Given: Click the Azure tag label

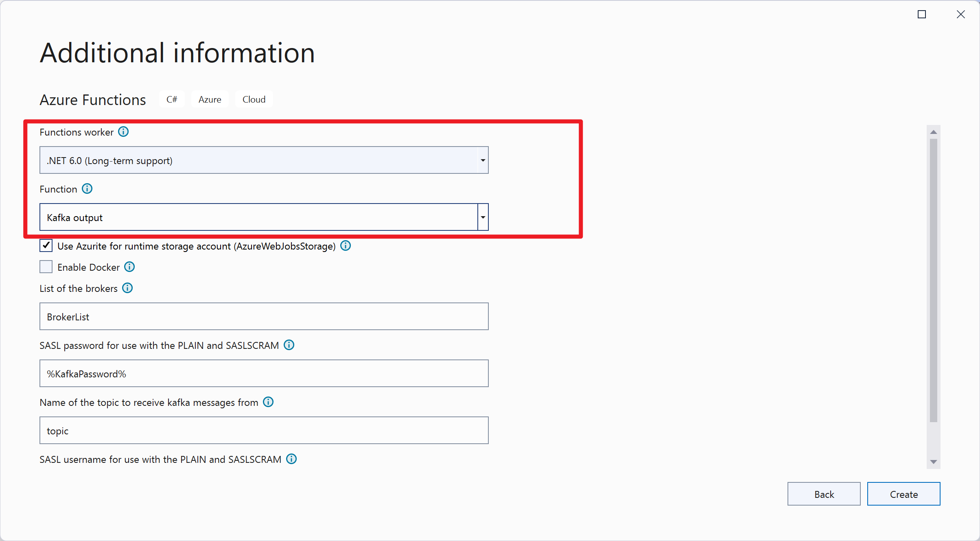Looking at the screenshot, I should pyautogui.click(x=210, y=100).
